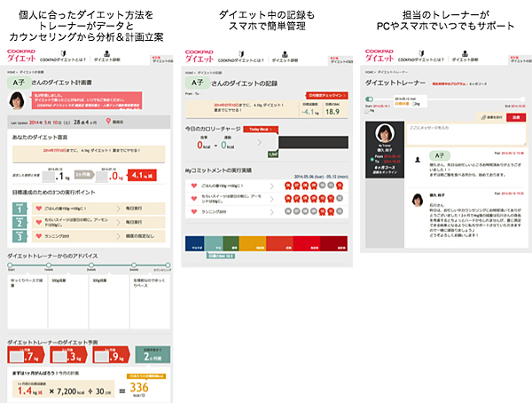This screenshot has height=403, width=532.
Task: Click the heart icon beside ランニング in the record page
Action: click(193, 213)
